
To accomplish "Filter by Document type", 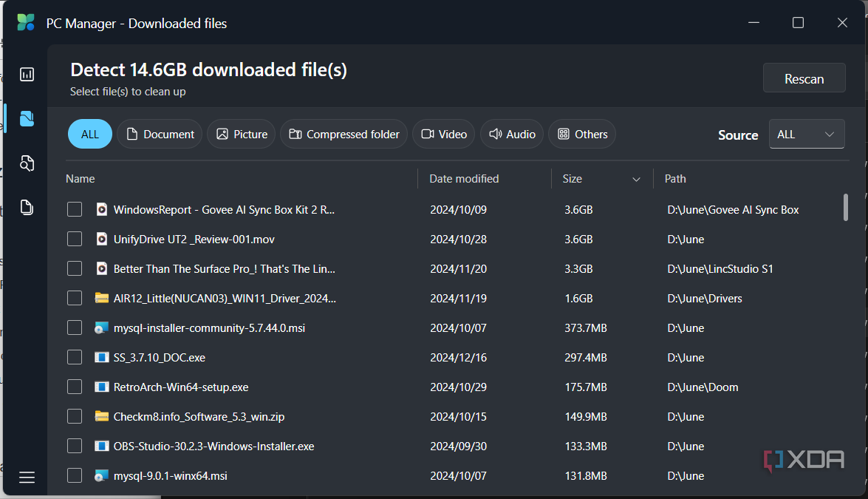I will tap(160, 134).
